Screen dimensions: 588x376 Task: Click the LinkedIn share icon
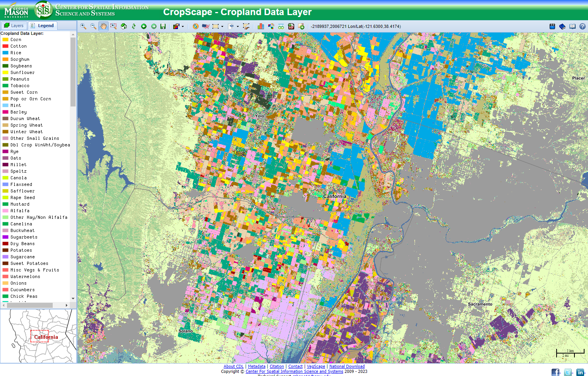tap(580, 372)
